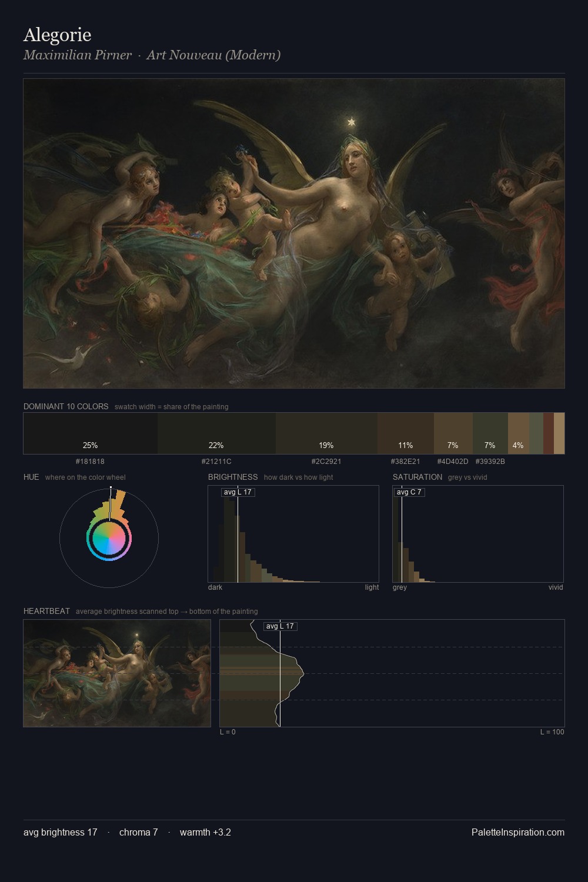This screenshot has height=882, width=588.
Task: Click the HUE section heading
Action: (x=31, y=477)
